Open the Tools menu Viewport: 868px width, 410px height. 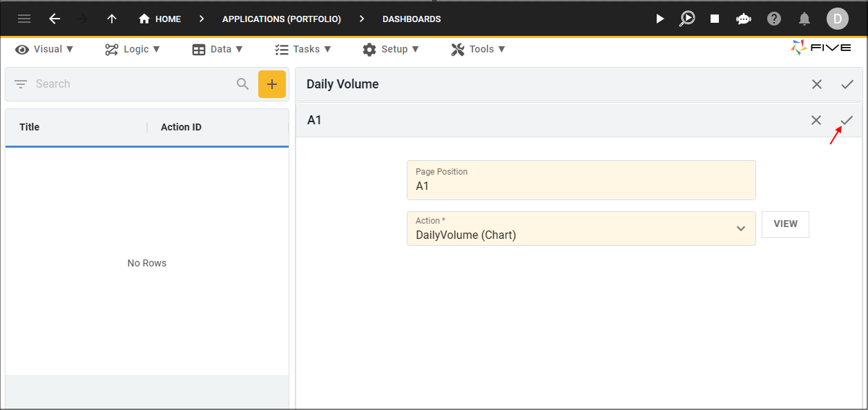click(479, 49)
